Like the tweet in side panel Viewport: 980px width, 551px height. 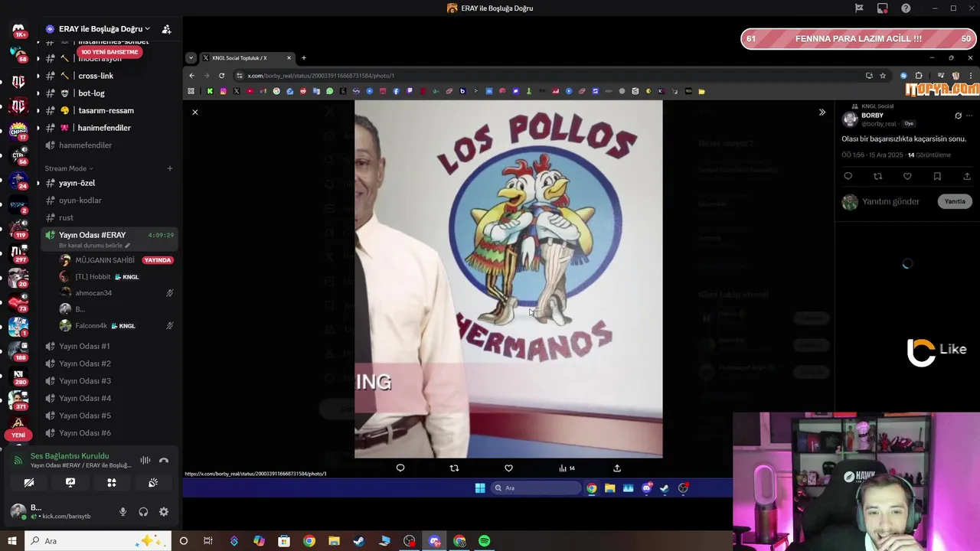907,177
